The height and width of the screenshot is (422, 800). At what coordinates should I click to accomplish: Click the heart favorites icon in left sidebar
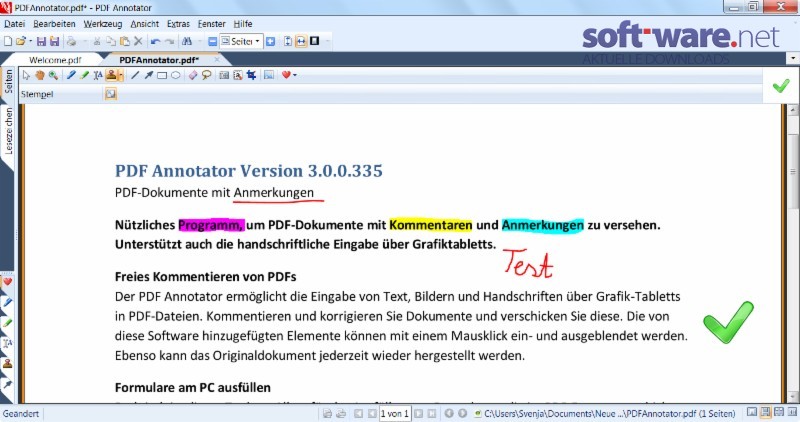[x=8, y=282]
